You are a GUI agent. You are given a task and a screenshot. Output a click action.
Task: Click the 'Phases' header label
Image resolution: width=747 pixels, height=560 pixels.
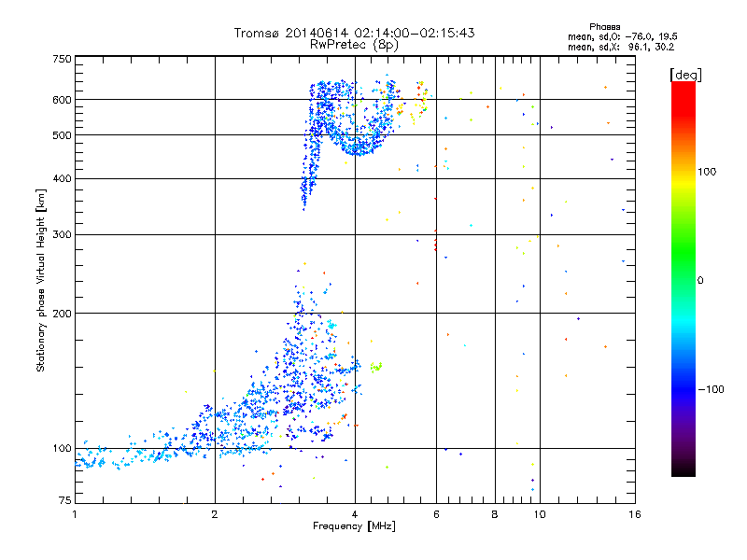pyautogui.click(x=604, y=27)
